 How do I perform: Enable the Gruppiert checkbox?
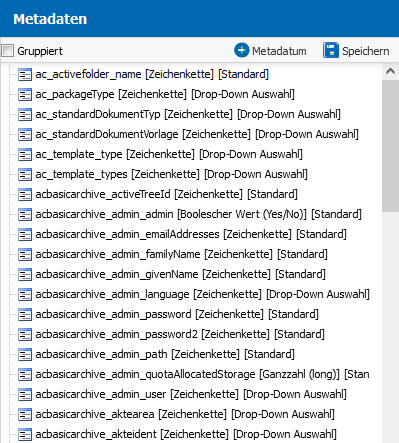(7, 51)
